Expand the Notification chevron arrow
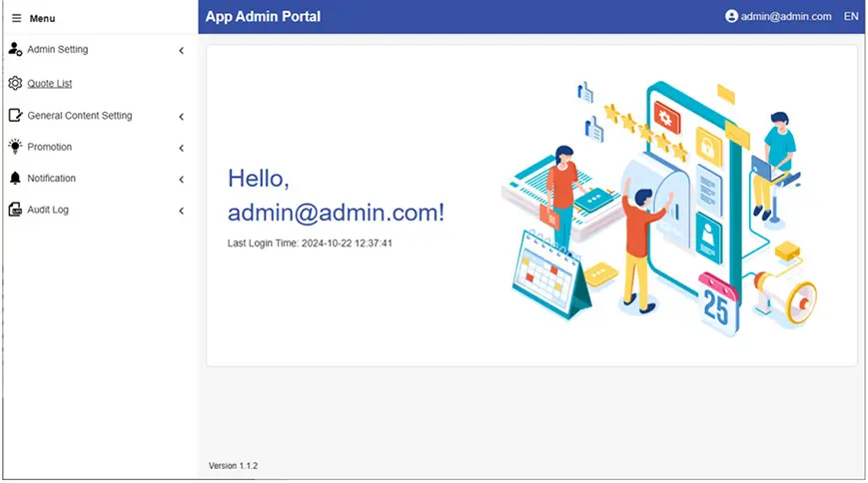 pos(181,180)
